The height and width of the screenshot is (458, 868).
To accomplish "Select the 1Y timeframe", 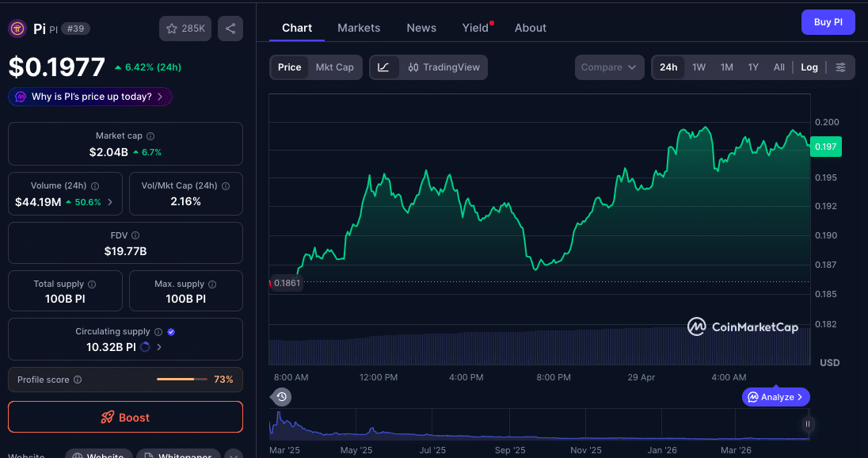I will click(753, 67).
